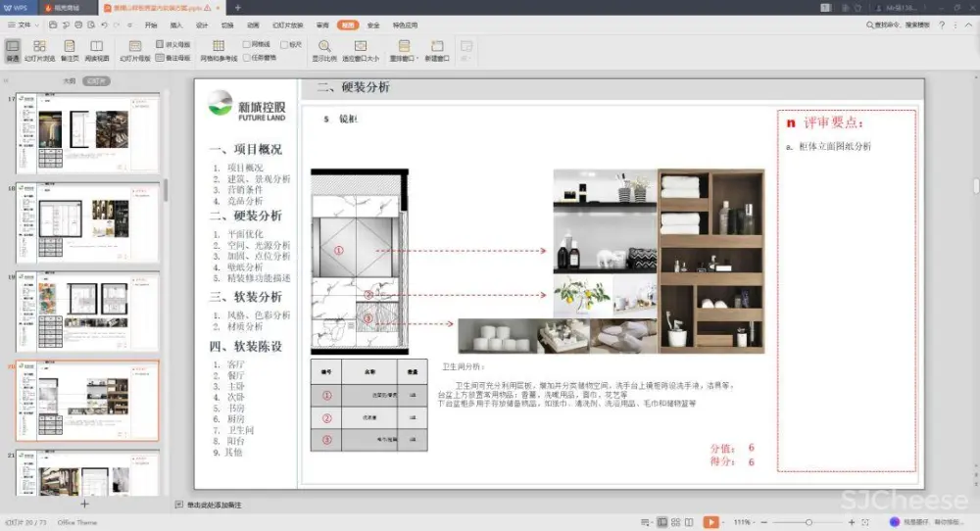980x531 pixels.
Task: Check the task pane checkbox (任务窗格)
Action: pyautogui.click(x=247, y=57)
